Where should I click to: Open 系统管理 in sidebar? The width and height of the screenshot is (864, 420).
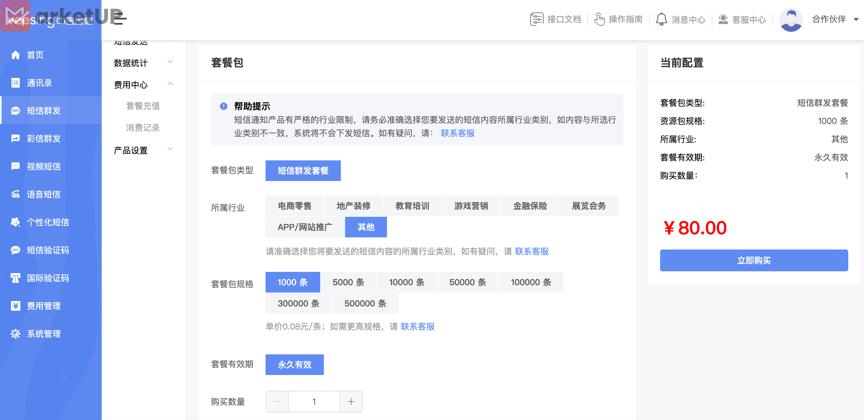coord(51,333)
